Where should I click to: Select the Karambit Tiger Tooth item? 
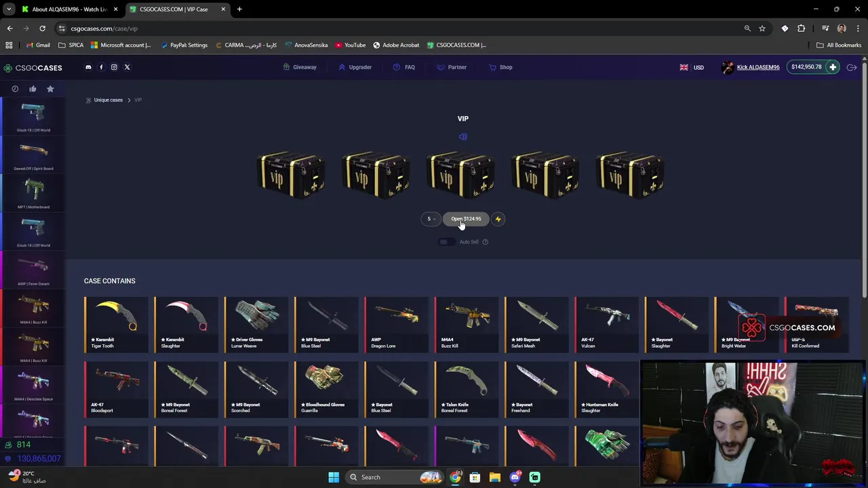point(116,325)
